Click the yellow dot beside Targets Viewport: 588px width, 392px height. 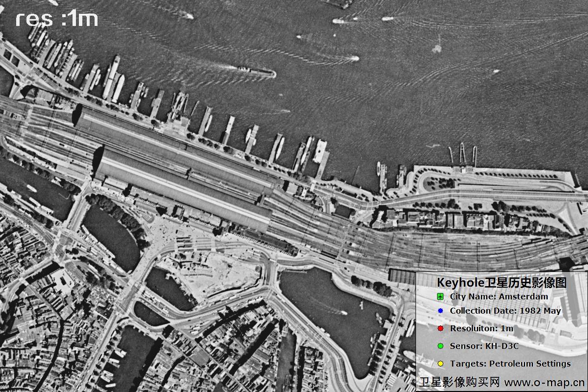click(x=440, y=364)
